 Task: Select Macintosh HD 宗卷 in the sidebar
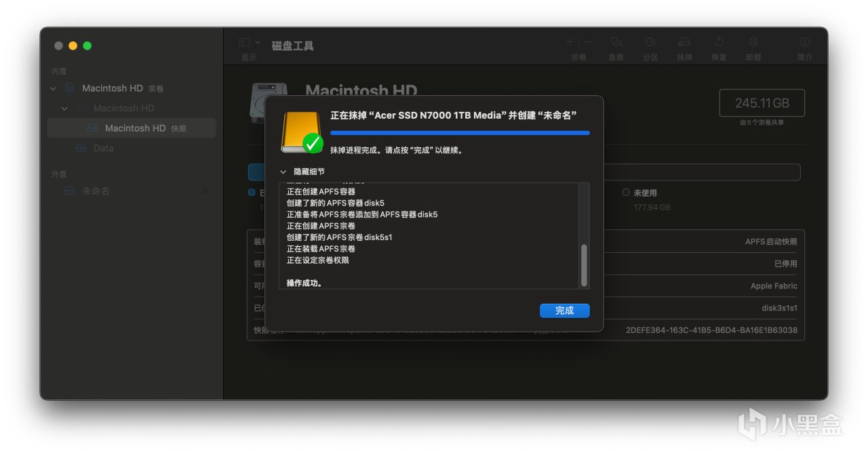tap(123, 88)
